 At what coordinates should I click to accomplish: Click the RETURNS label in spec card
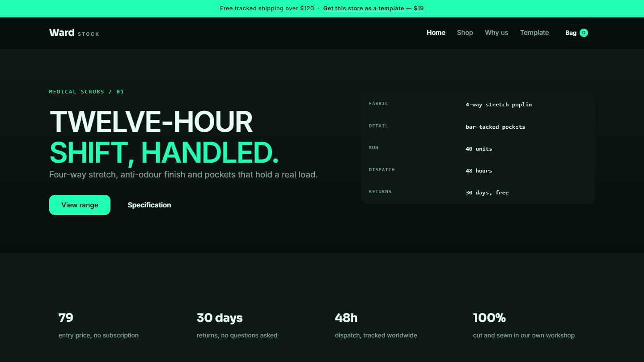click(380, 192)
